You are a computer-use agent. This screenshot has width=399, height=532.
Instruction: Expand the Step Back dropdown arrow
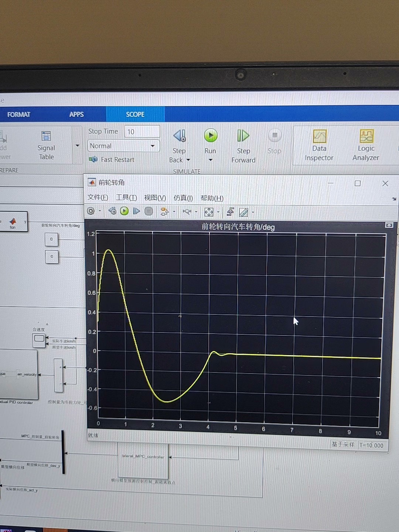click(188, 160)
